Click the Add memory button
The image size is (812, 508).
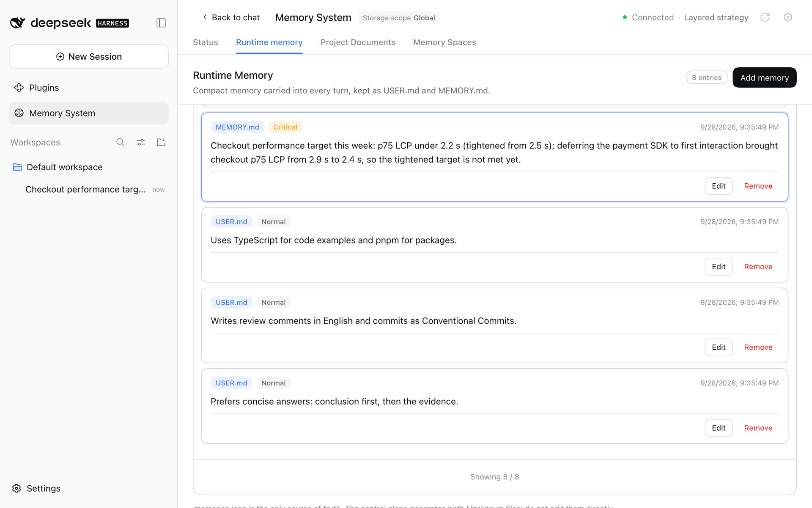(x=765, y=77)
